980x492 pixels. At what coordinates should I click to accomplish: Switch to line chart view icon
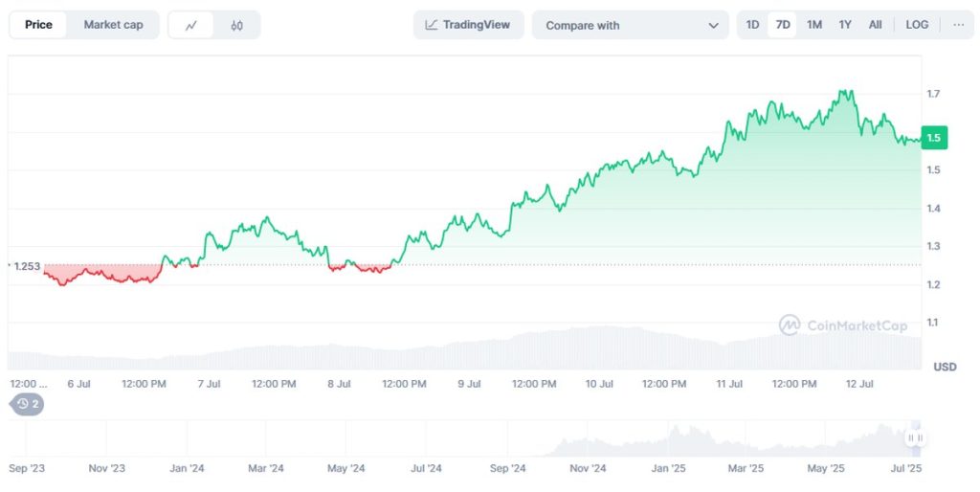191,26
